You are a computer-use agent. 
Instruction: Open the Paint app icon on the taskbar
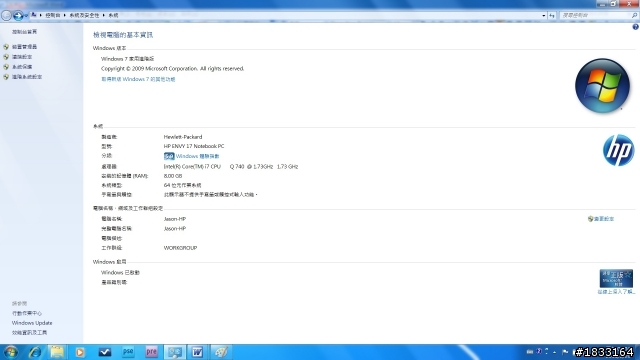click(221, 352)
